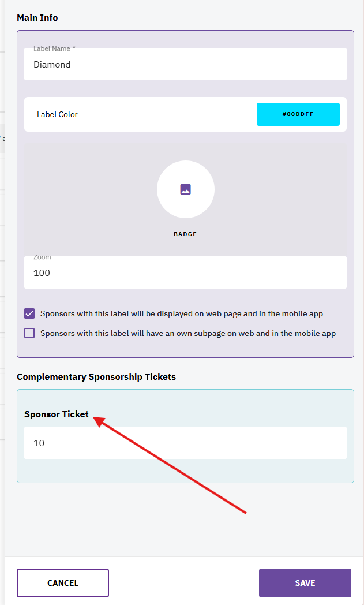Click the Main Info section heading

37,18
